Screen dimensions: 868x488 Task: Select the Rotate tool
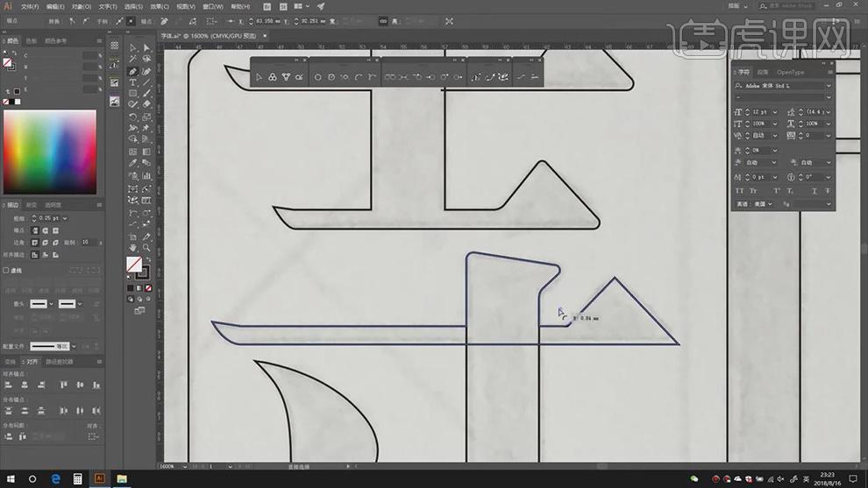tap(133, 117)
